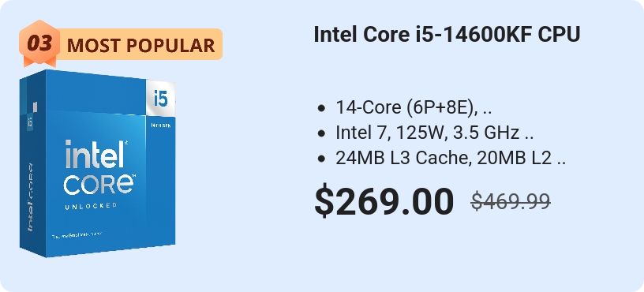Open the Intel Core i5-14600KF CPU title

pyautogui.click(x=447, y=34)
